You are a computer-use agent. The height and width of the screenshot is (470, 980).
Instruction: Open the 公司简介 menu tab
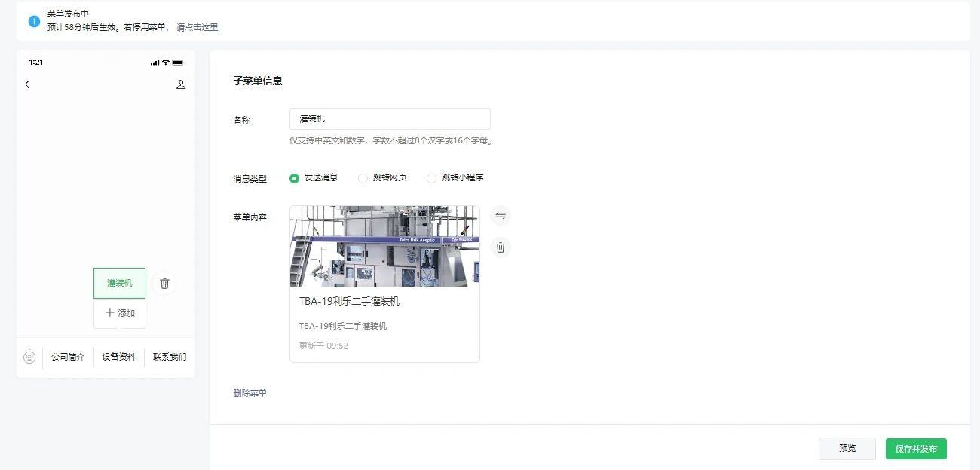tap(68, 357)
